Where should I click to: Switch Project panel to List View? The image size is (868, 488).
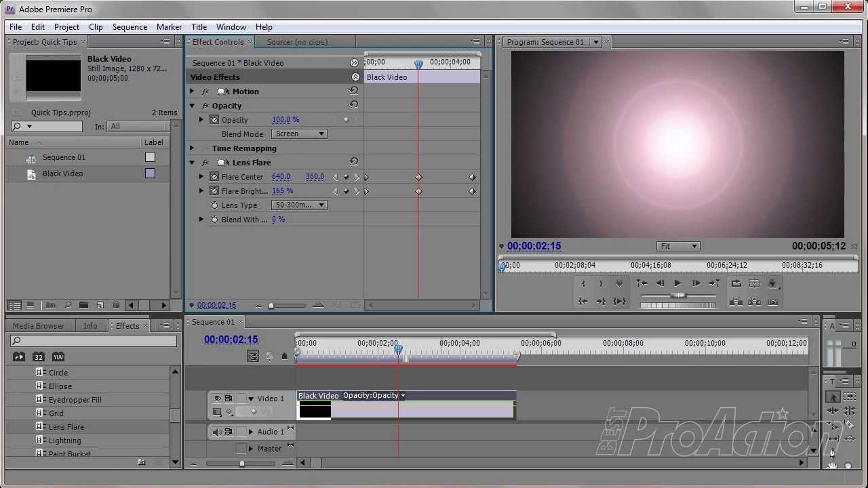14,306
